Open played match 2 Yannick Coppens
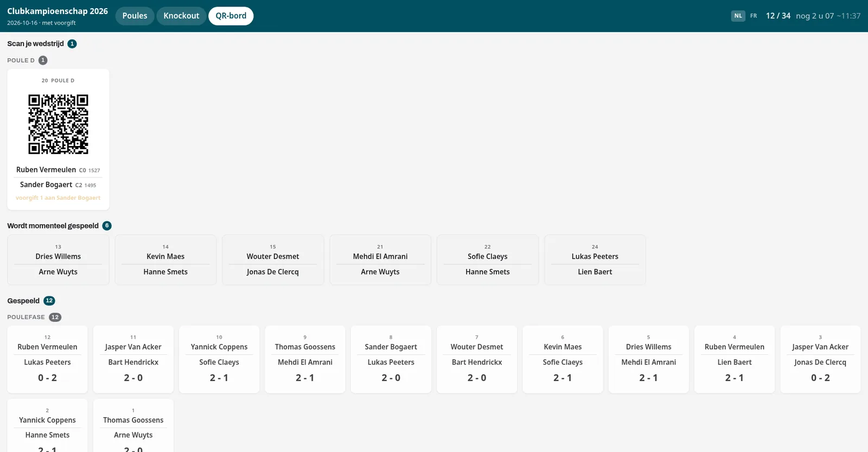This screenshot has width=868, height=452. 47,426
